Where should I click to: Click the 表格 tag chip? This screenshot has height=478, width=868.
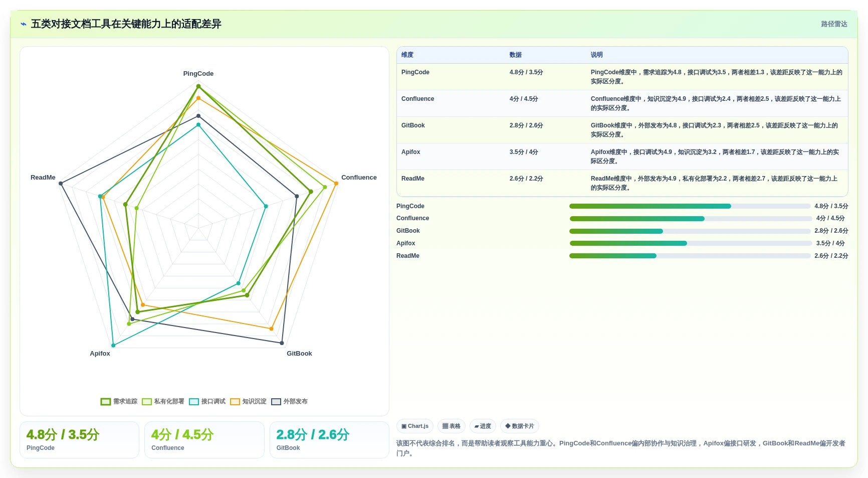point(452,426)
